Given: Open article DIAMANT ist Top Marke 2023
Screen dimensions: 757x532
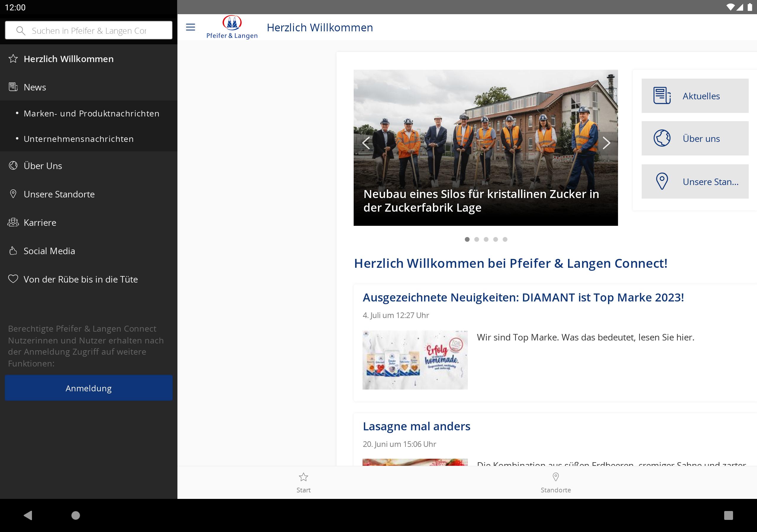Looking at the screenshot, I should [x=523, y=297].
